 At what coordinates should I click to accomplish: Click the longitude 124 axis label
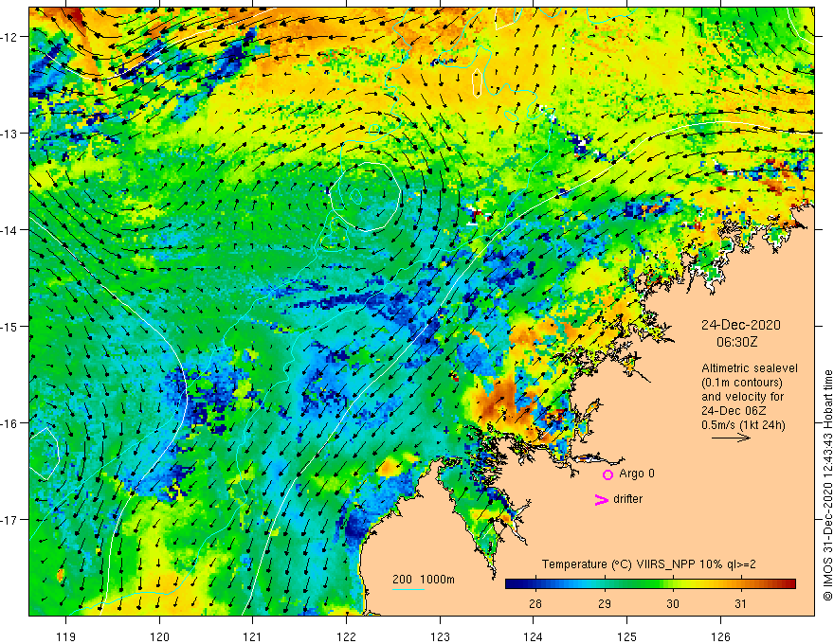534,636
